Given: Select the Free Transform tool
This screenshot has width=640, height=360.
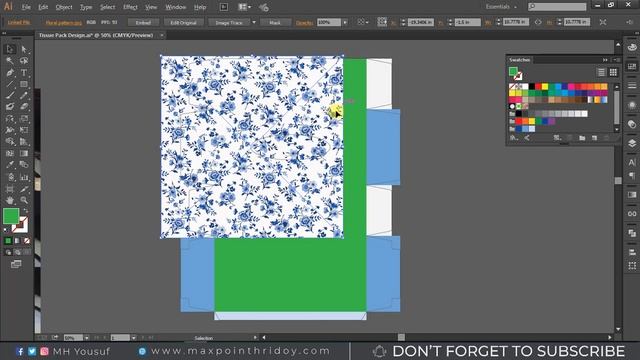Looking at the screenshot, I should [24, 130].
